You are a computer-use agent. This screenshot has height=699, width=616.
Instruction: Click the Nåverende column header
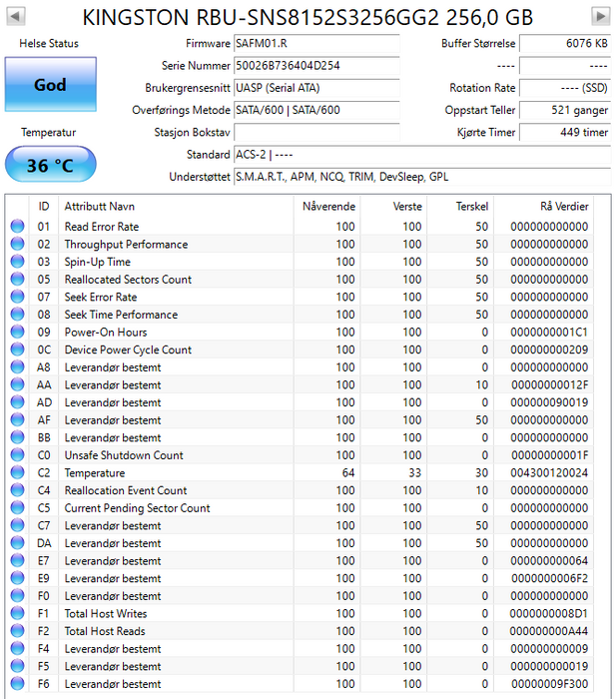(328, 207)
